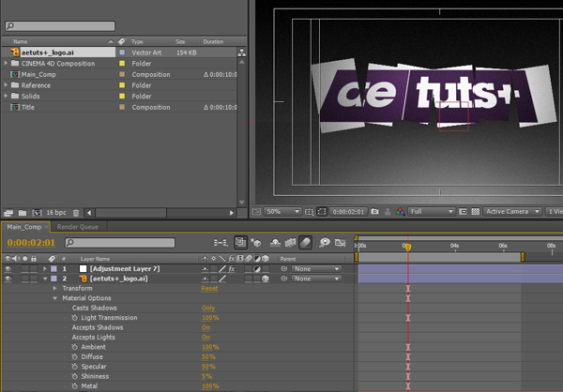This screenshot has width=563, height=392.
Task: Click the Always Preview This View icon
Action: 256,211
